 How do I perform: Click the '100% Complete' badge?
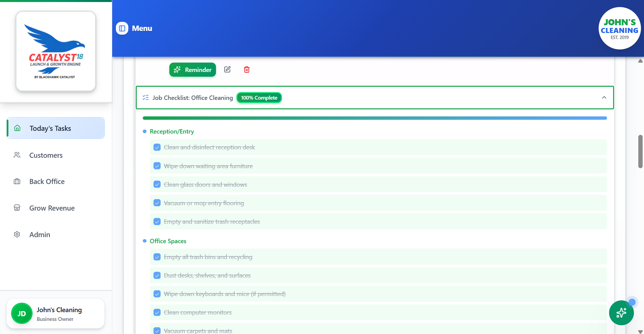[x=259, y=98]
